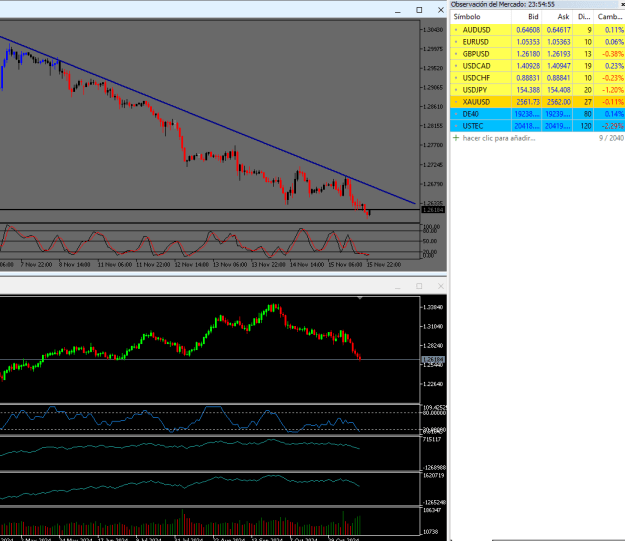Click the USDCHF ask value 0.88841

coord(558,78)
